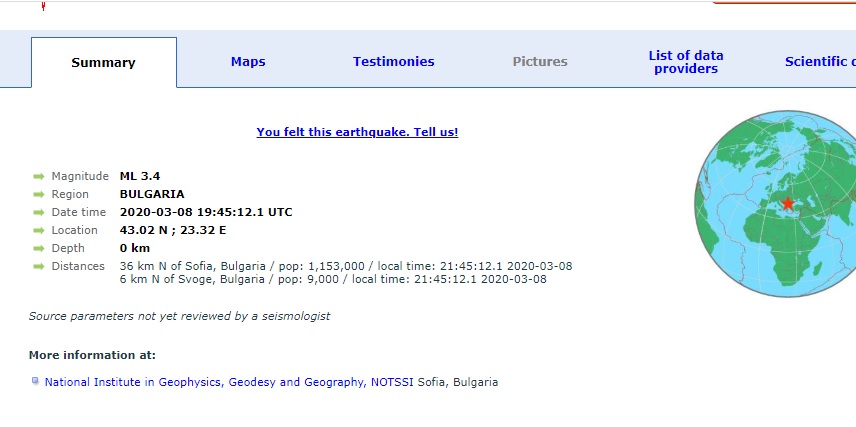Open the Maps tab

[248, 62]
